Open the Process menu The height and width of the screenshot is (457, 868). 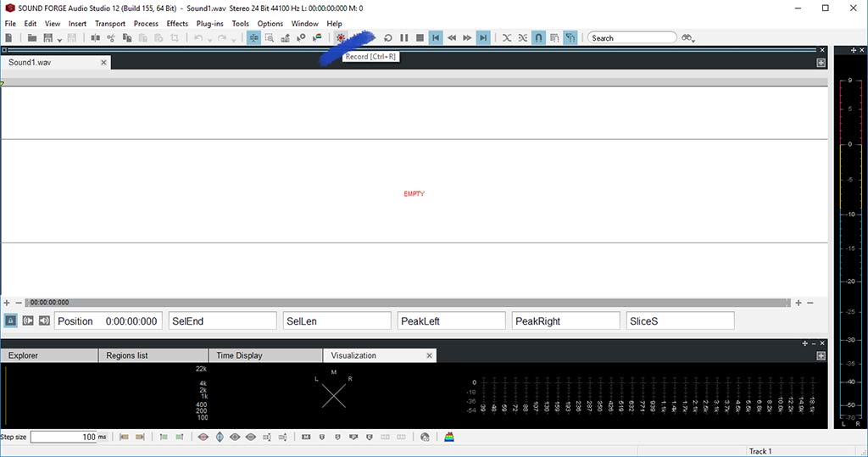click(146, 23)
